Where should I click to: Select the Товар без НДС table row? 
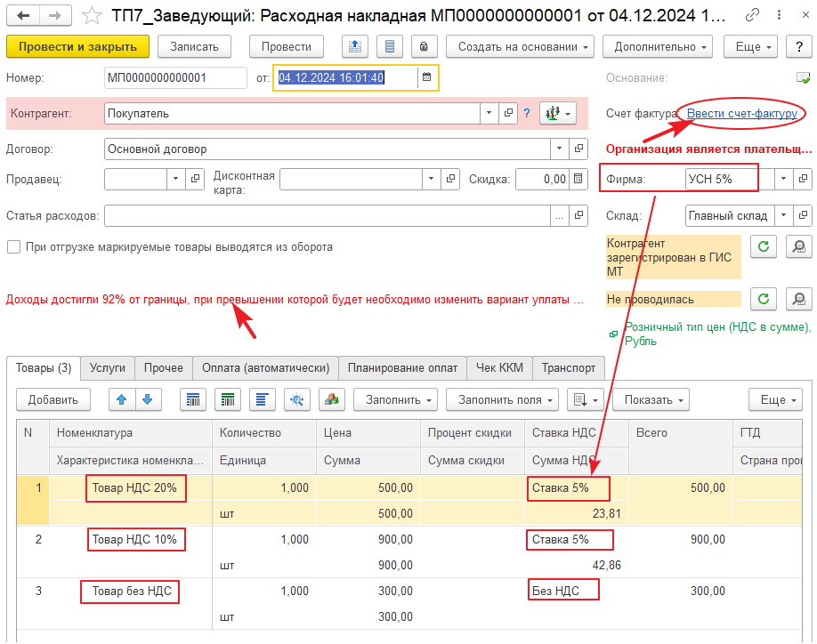(x=130, y=592)
